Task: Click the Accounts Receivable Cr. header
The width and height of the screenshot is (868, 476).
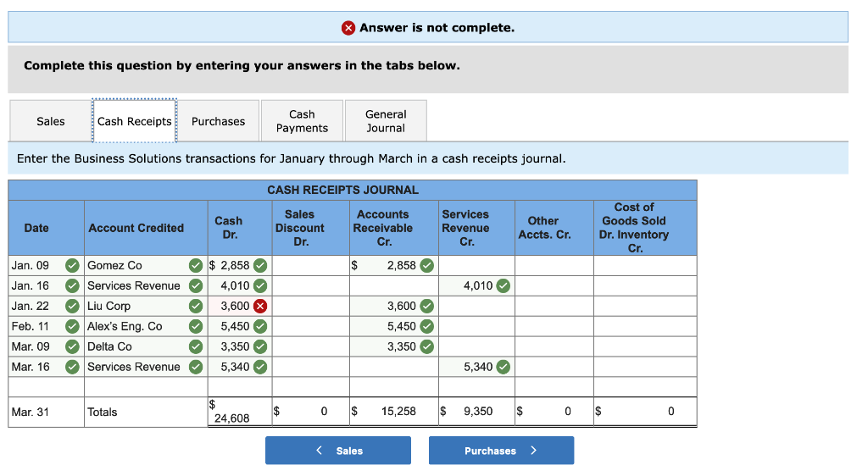Action: (x=393, y=228)
